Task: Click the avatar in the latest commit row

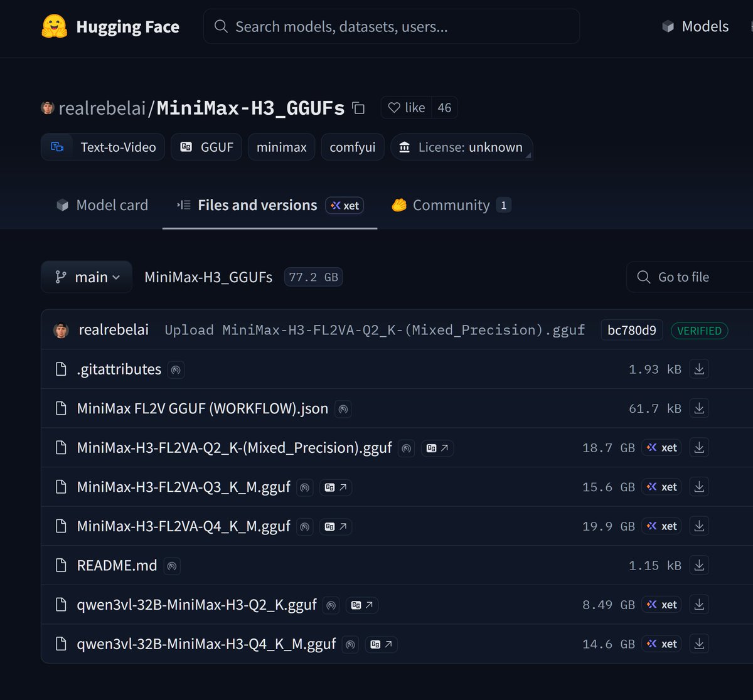Action: click(x=61, y=331)
